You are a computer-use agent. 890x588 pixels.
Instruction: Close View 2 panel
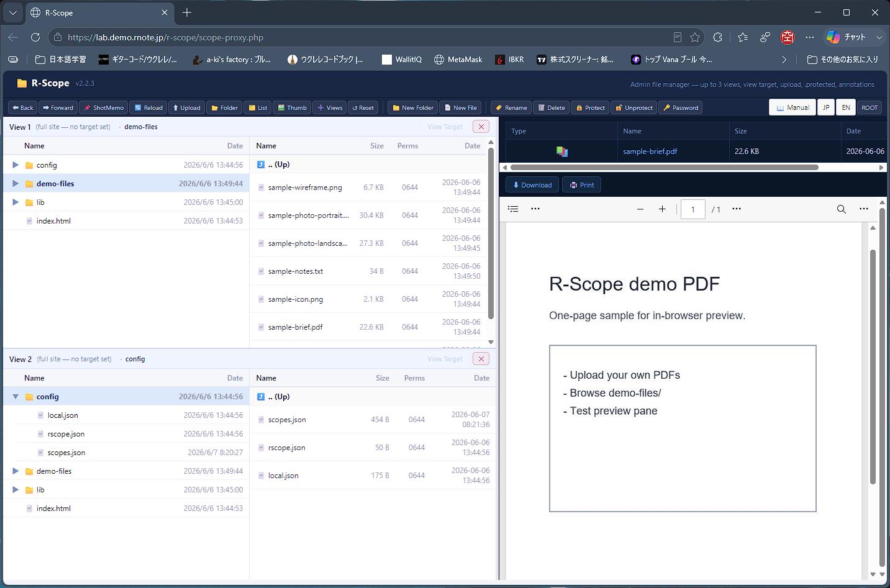(481, 359)
